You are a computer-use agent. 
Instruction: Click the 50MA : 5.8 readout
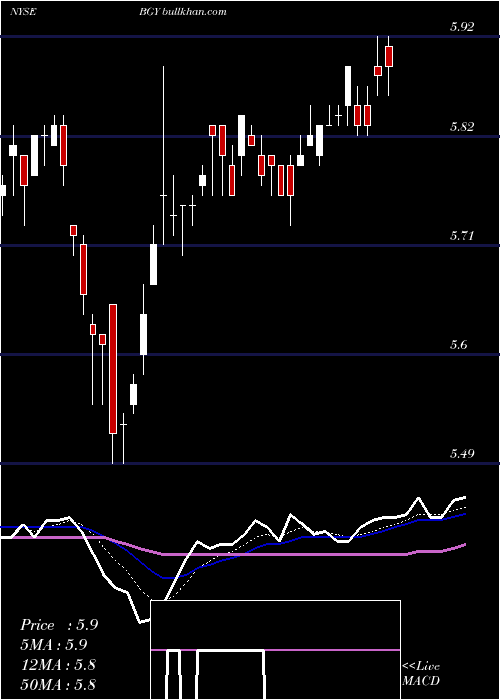[x=58, y=685]
